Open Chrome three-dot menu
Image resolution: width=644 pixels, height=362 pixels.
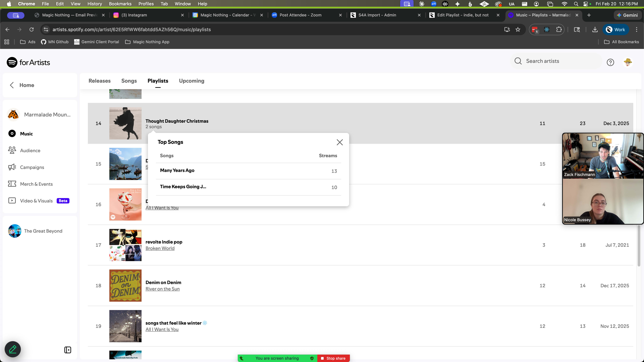[636, 29]
